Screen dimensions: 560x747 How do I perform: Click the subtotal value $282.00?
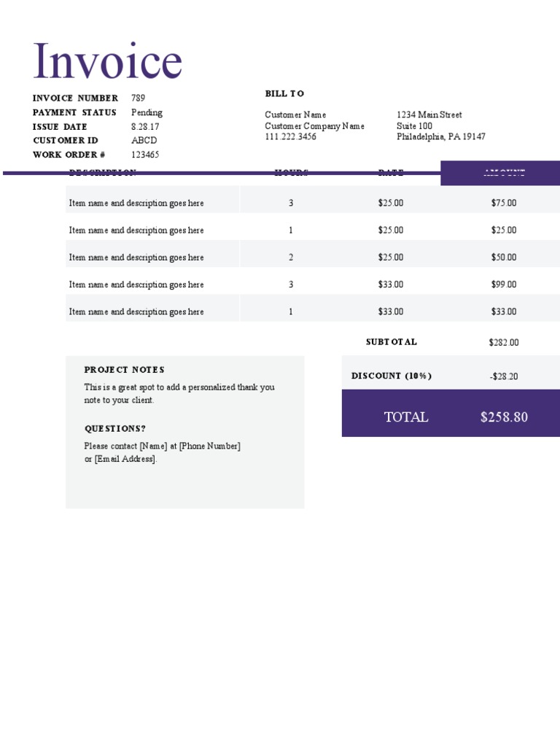[x=504, y=342]
